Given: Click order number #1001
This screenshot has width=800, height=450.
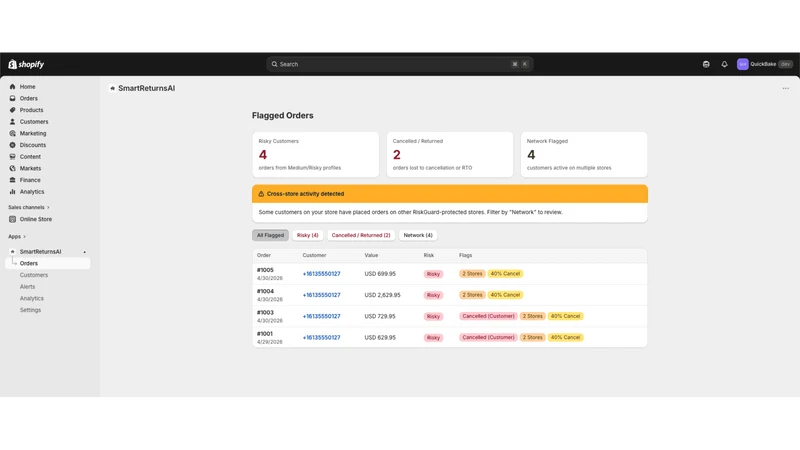Looking at the screenshot, I should coord(265,334).
